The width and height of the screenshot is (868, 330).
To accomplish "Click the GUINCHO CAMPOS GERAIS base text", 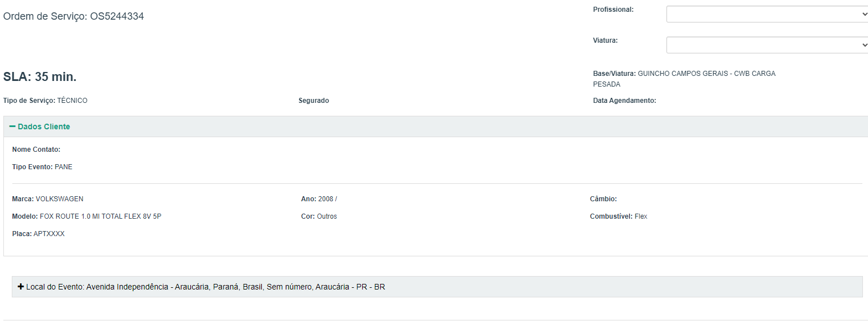I will click(706, 74).
